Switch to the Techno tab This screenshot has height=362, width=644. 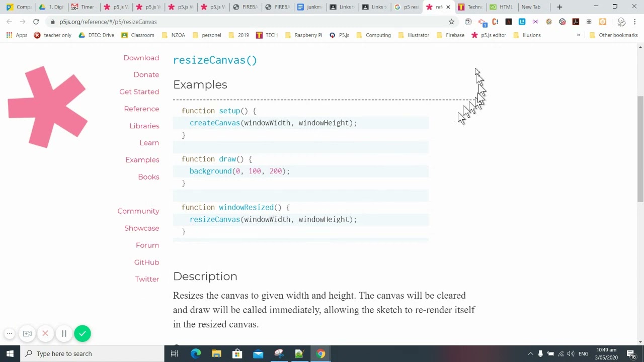pos(469,7)
